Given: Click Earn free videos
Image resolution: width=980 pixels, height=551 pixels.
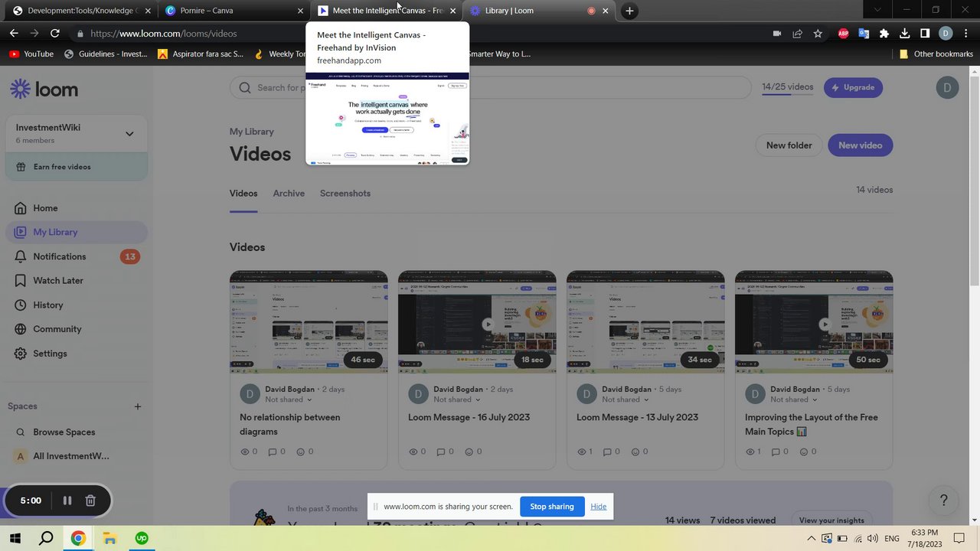Looking at the screenshot, I should point(76,167).
